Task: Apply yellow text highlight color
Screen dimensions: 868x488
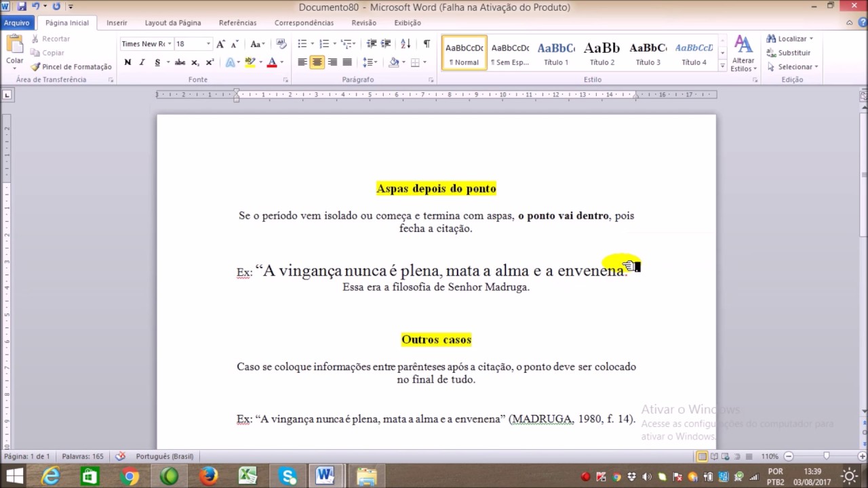Action: click(x=250, y=62)
